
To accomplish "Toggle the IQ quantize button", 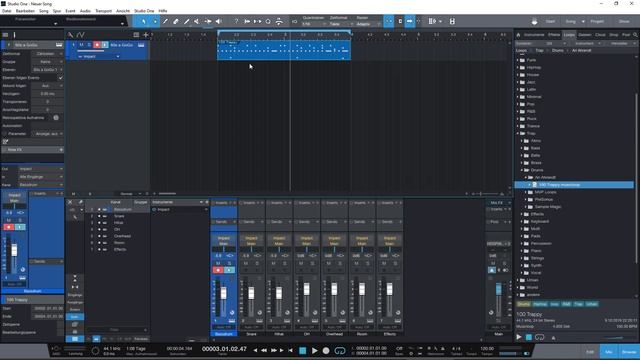I will [295, 21].
